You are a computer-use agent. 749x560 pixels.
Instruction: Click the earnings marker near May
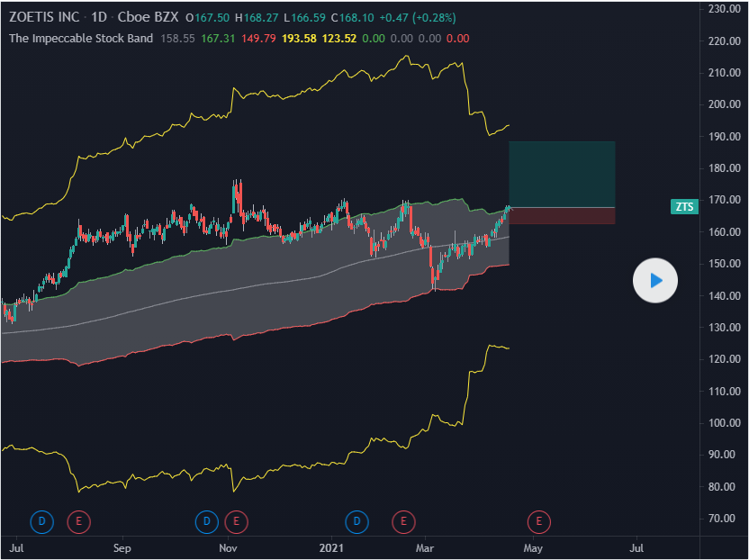tap(538, 520)
